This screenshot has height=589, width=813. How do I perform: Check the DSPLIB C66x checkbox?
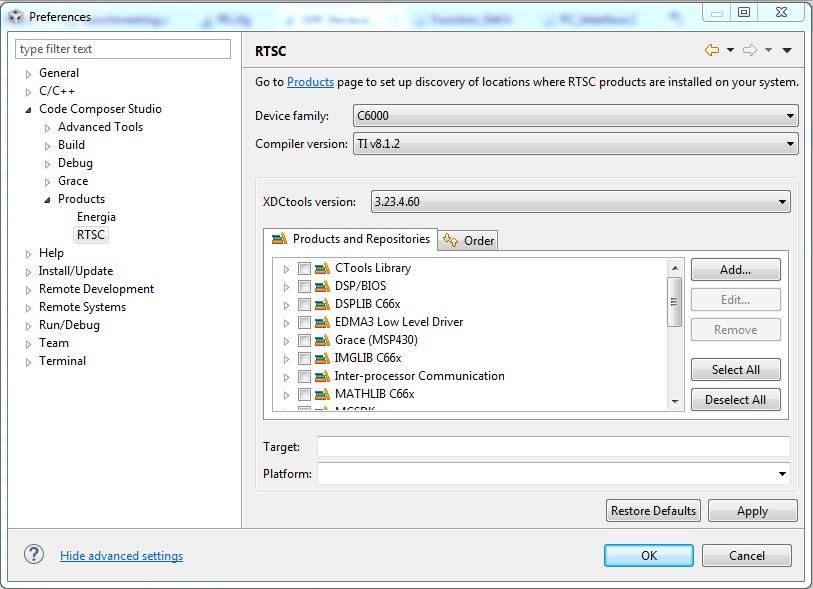304,304
